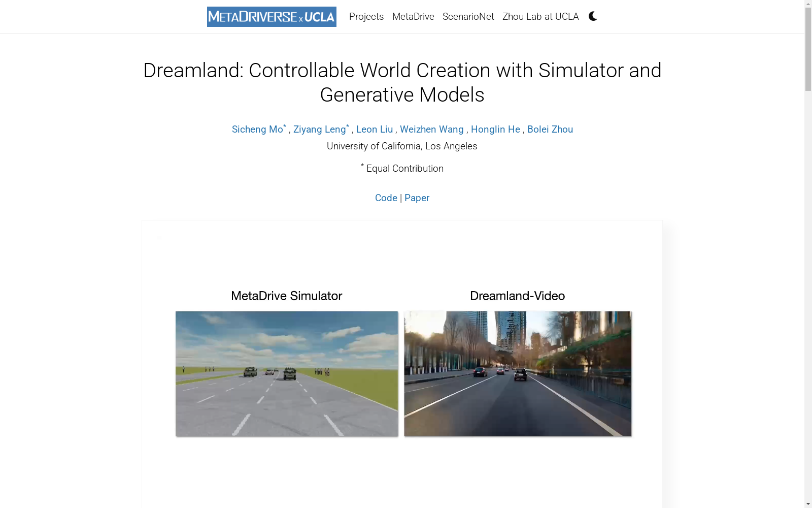Click the scrollbar up arrow

[x=808, y=4]
